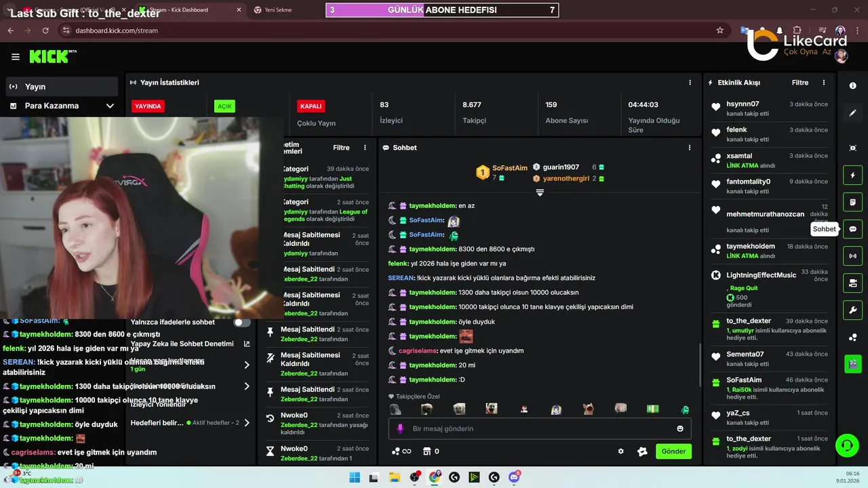The height and width of the screenshot is (488, 868).
Task: Toggle the lightning activity feed panel icon
Action: coord(853,176)
